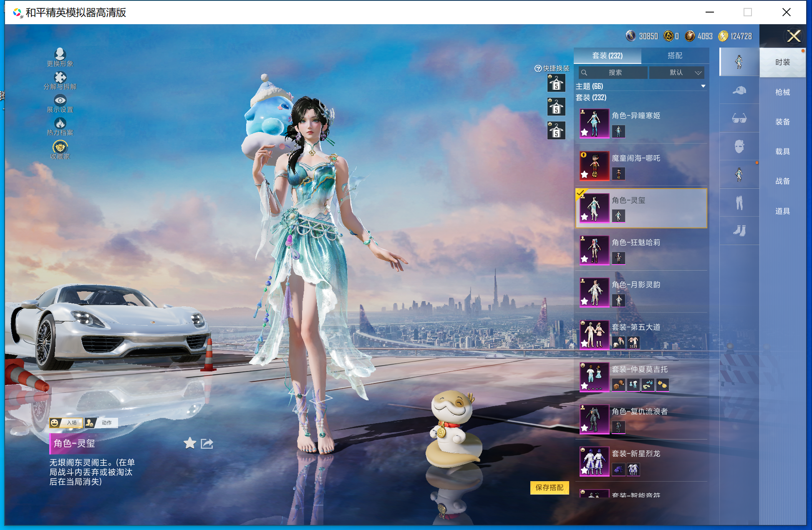Open 热力档案 flame icon

coord(60,124)
